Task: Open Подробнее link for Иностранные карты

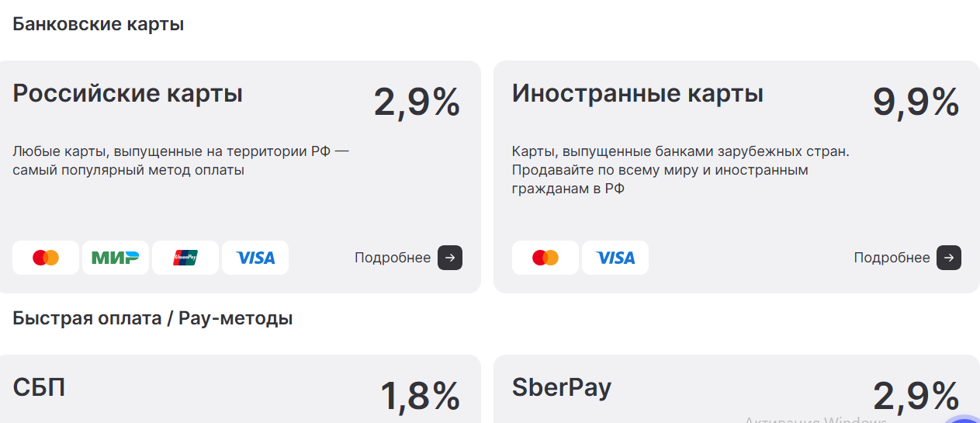Action: 907,258
